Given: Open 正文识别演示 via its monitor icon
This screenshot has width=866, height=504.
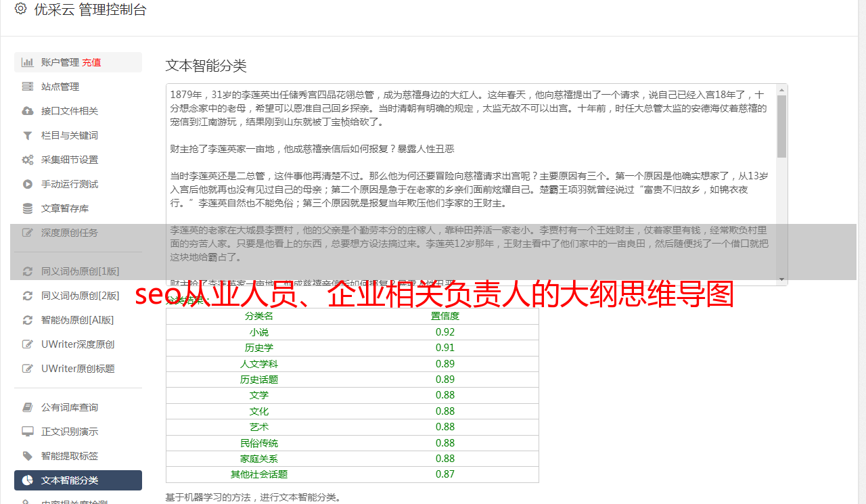Looking at the screenshot, I should (28, 432).
